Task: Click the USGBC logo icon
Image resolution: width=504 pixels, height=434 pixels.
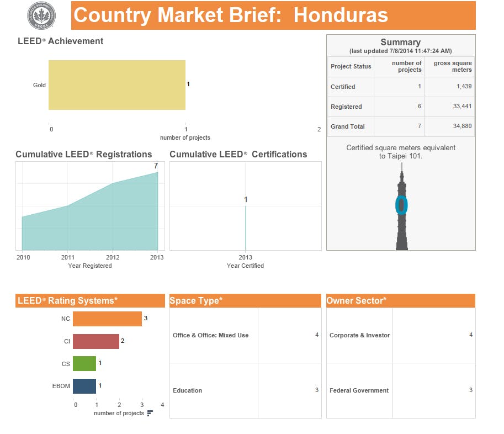Action: (x=41, y=15)
